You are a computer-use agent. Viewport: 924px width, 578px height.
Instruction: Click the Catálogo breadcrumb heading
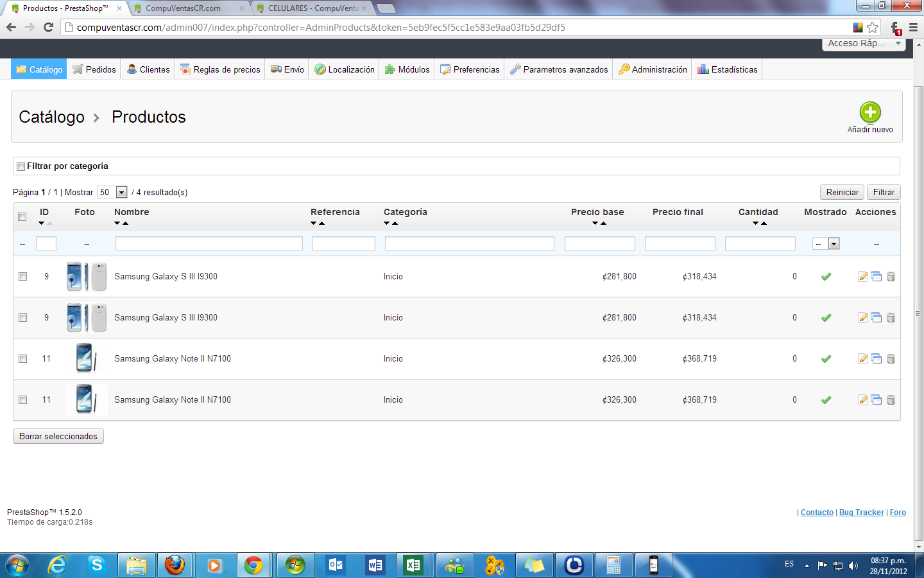[x=52, y=117]
